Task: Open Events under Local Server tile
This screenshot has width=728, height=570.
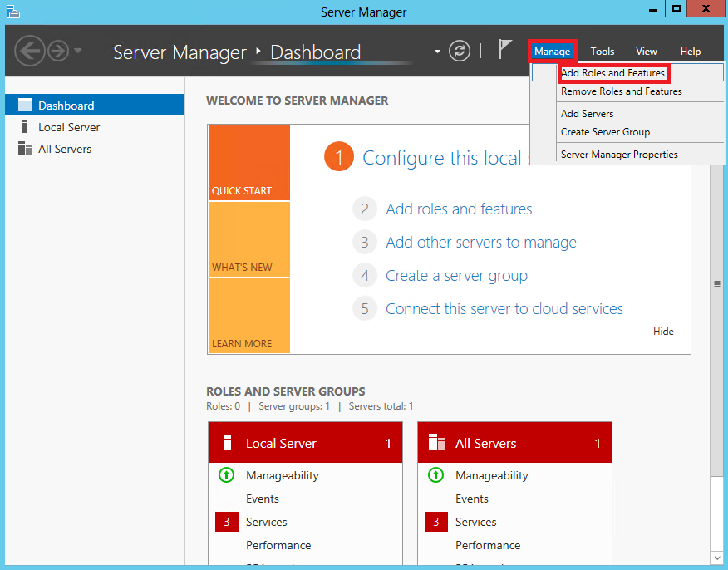Action: point(263,499)
